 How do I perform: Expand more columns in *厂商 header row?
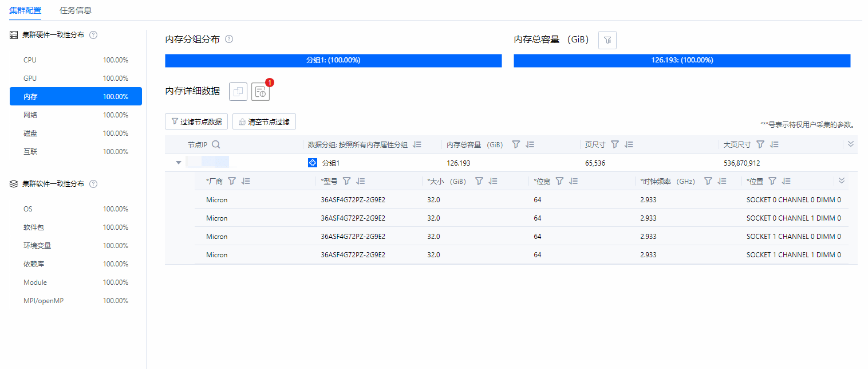point(842,180)
